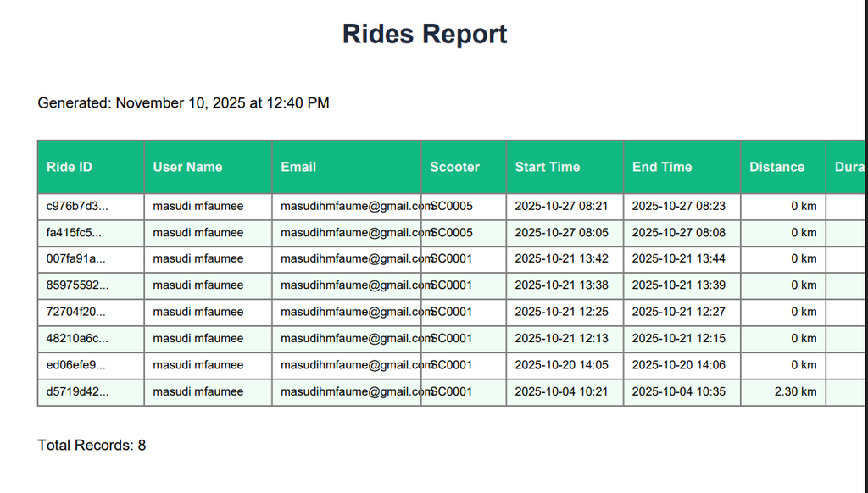Screen dimensions: 868x493
Task: Select the User Name column header
Action: click(187, 167)
